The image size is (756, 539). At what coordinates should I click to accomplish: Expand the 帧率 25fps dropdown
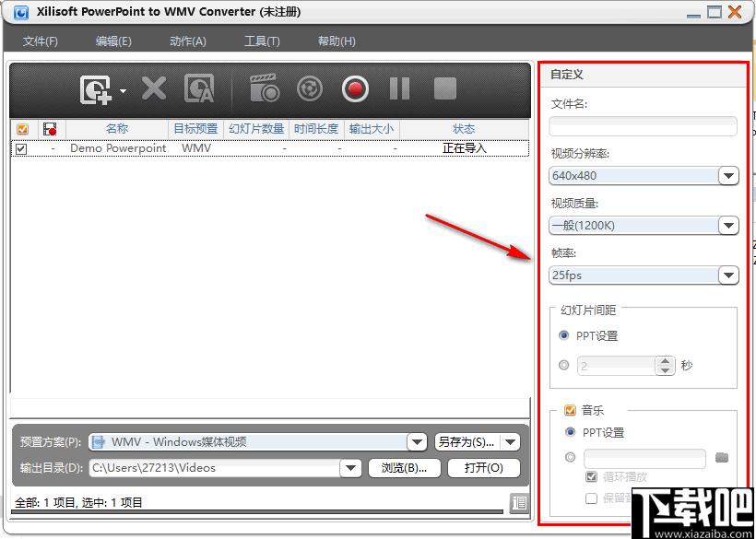[x=728, y=275]
